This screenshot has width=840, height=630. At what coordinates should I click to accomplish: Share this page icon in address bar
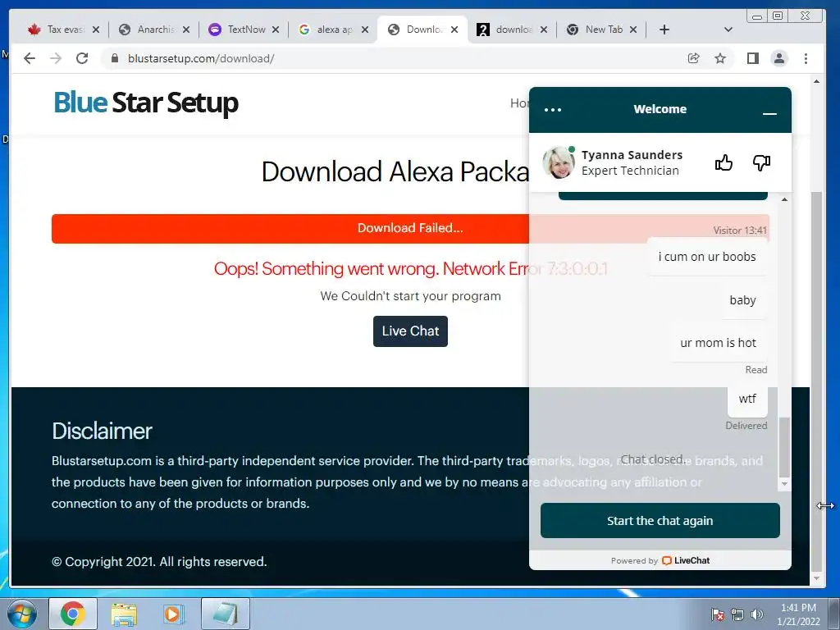(694, 58)
